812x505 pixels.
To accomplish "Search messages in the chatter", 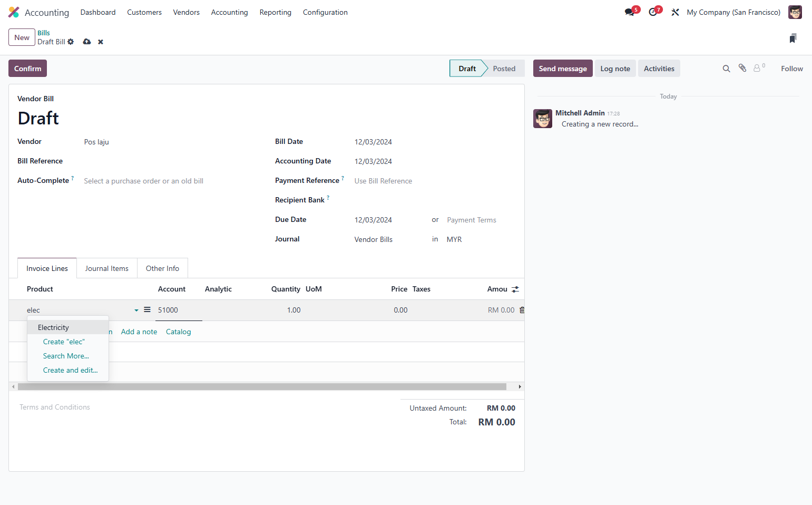I will tap(726, 69).
